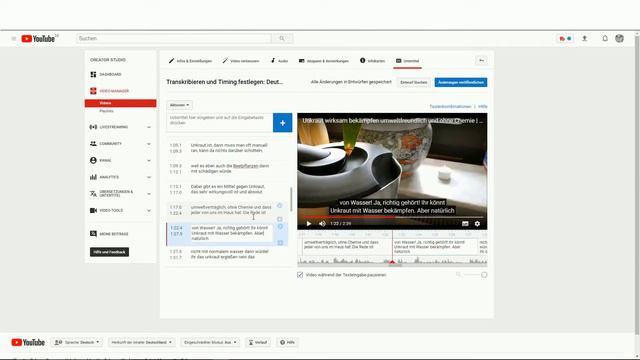Select the Untertitel tab
Viewport: 640px width, 360px height.
tap(407, 61)
